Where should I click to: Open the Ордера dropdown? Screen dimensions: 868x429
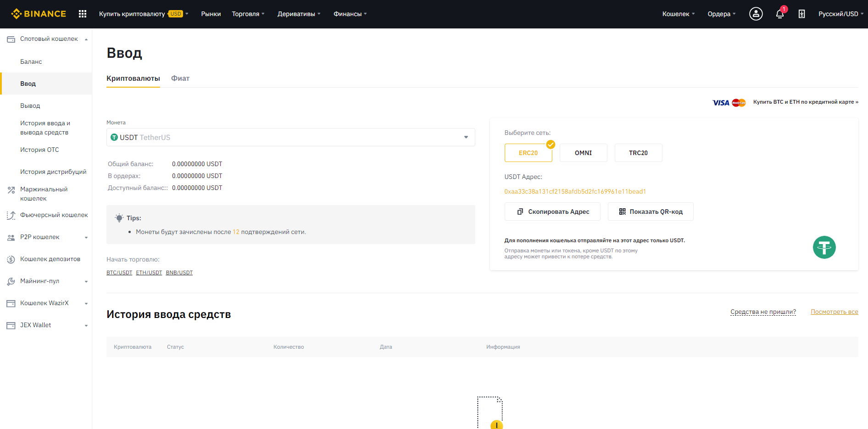point(722,14)
